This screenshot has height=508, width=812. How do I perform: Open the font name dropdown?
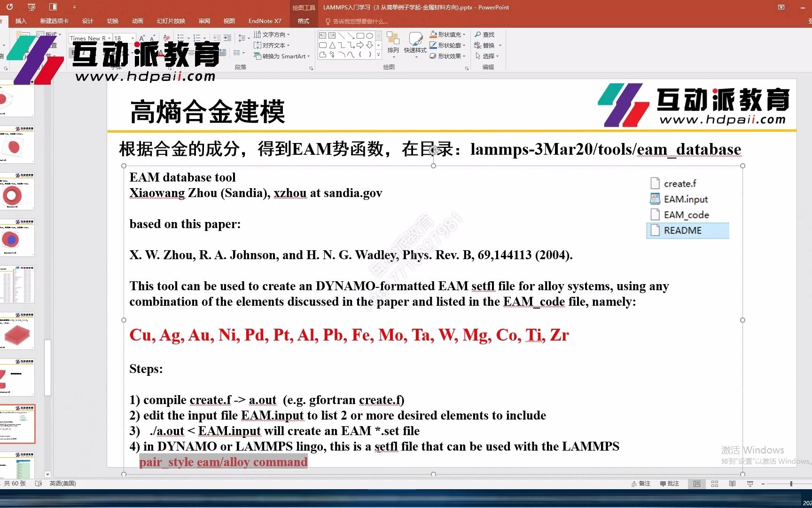coord(109,38)
